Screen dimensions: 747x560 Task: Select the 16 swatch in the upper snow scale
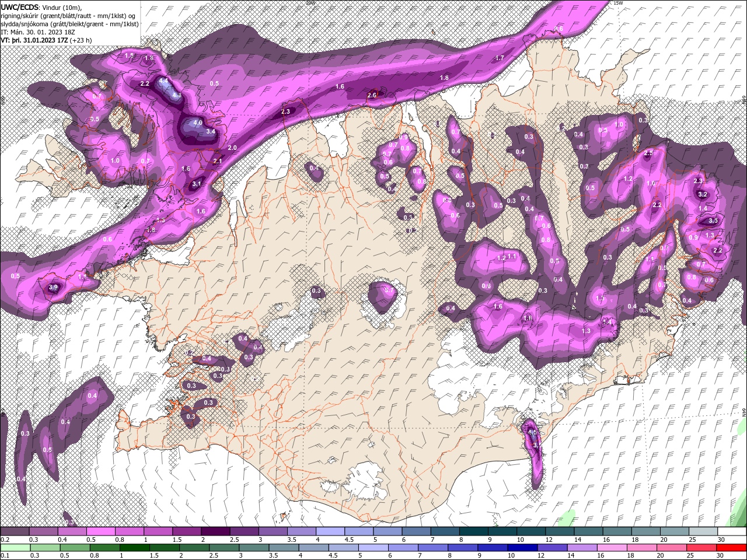coord(617,531)
